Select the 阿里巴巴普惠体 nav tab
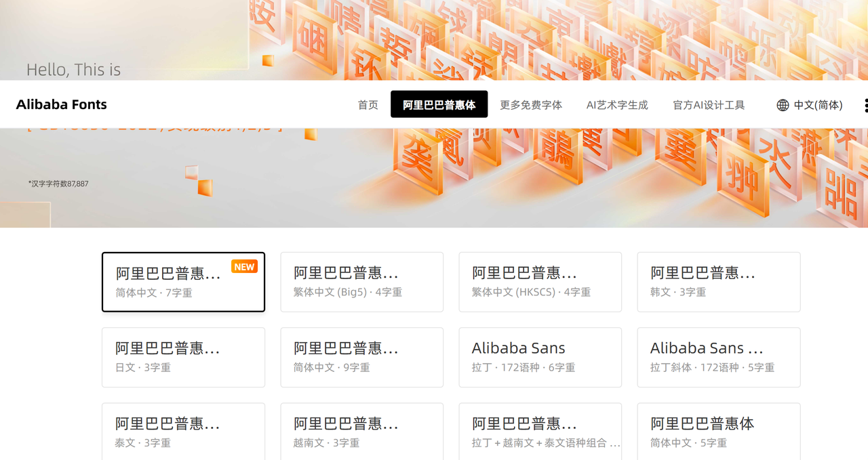The image size is (868, 460). (x=439, y=105)
